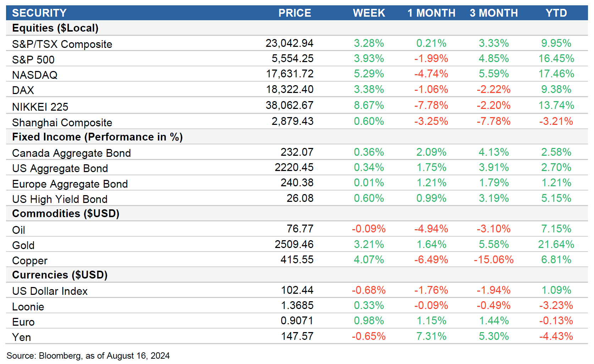
Task: Click Oil price 76.77
Action: click(x=300, y=229)
